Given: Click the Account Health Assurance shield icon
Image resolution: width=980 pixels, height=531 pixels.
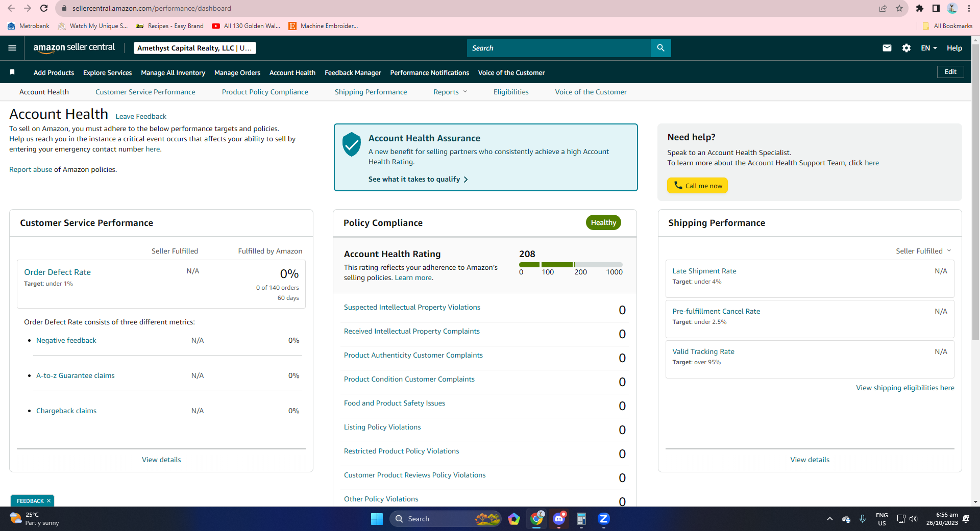Looking at the screenshot, I should coord(351,144).
